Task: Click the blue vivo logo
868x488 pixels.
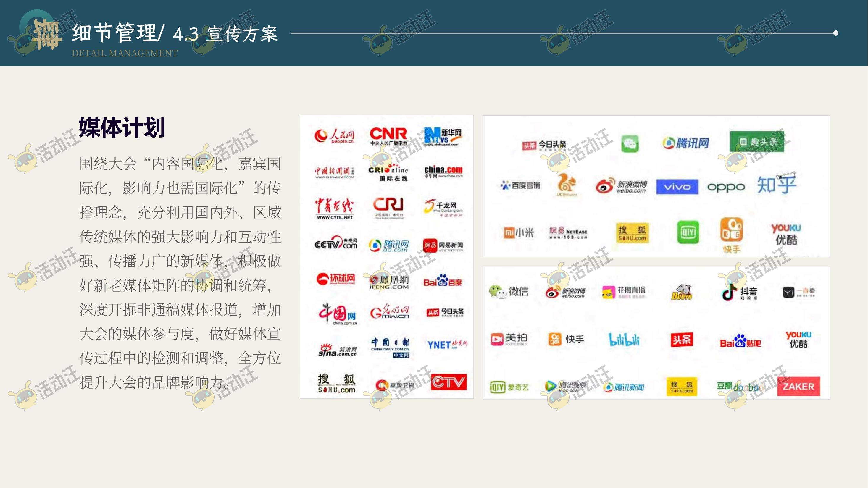Action: pos(677,187)
